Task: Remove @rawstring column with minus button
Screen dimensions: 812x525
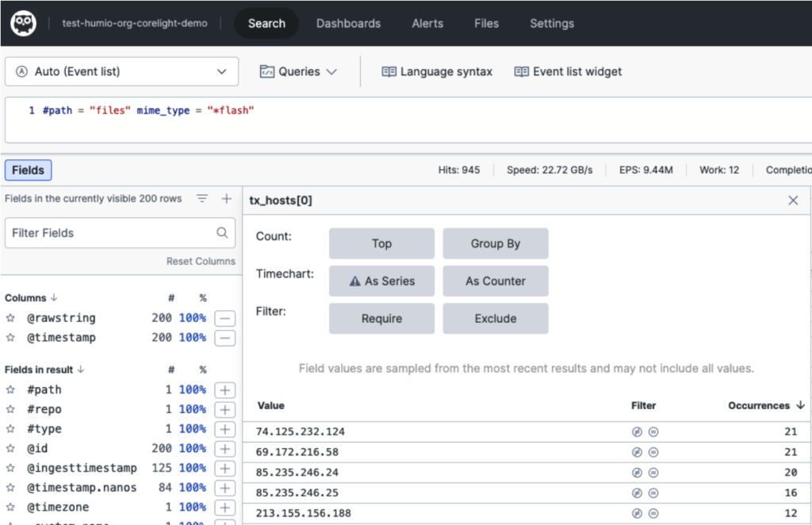Action: (224, 318)
